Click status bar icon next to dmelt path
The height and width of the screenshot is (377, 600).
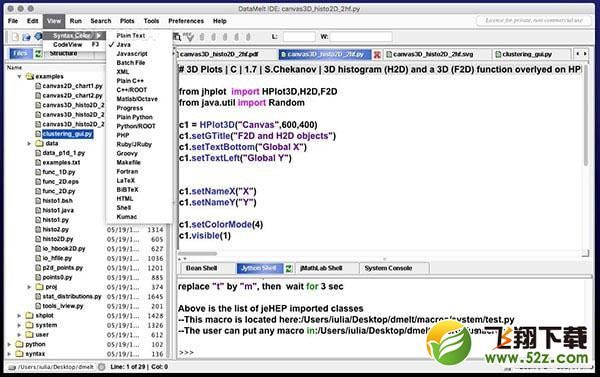[x=101, y=367]
